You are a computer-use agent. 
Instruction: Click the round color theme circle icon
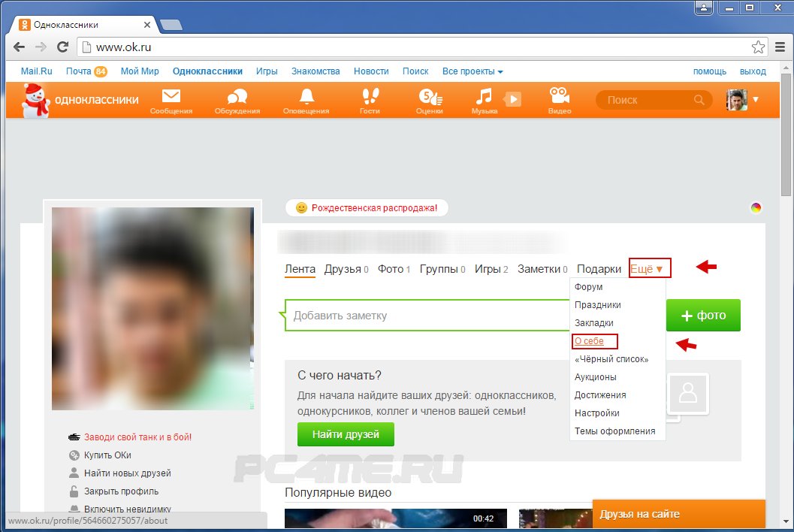coord(756,208)
